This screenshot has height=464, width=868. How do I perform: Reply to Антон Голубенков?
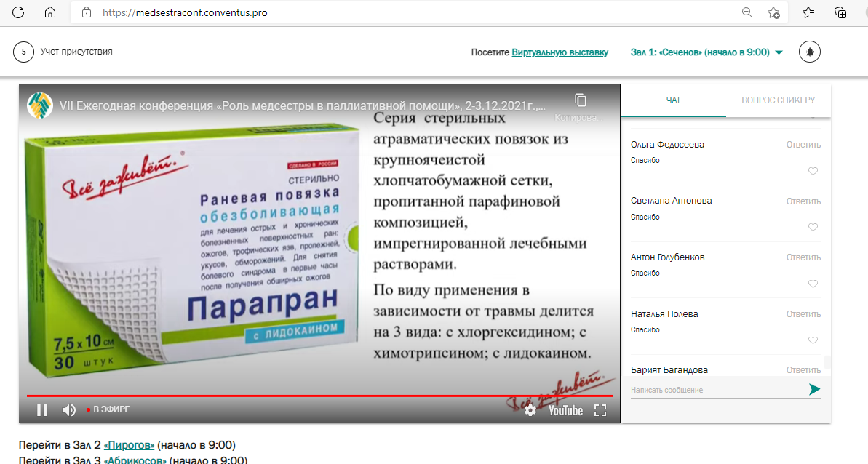point(803,257)
